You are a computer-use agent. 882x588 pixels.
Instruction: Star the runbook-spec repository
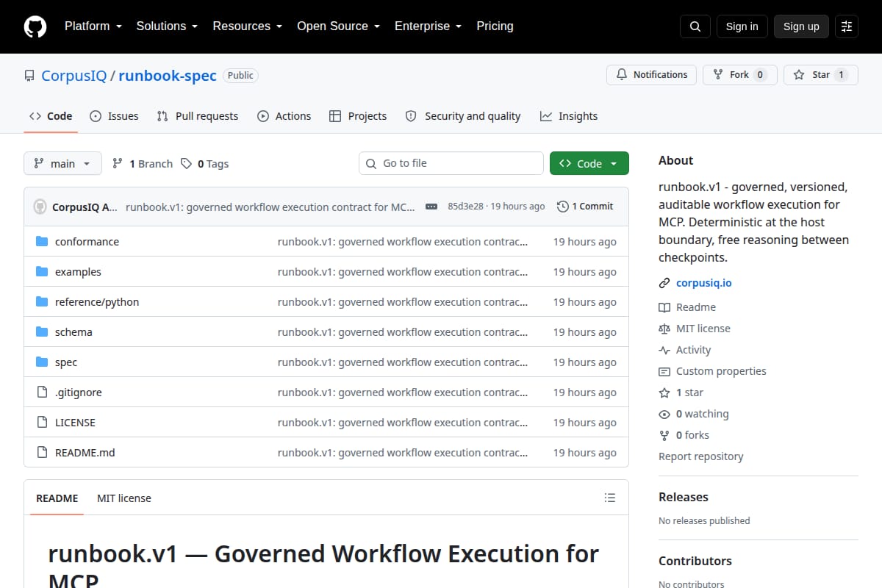click(821, 74)
